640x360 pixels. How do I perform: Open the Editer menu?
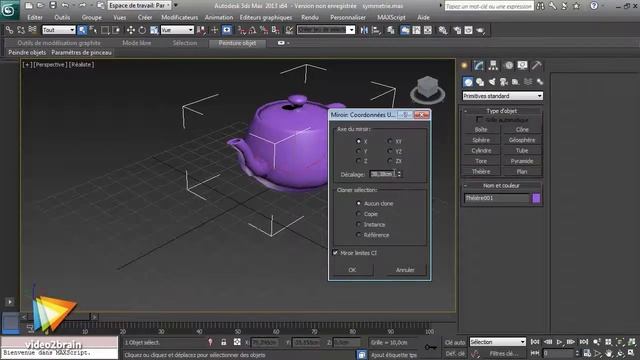pyautogui.click(x=35, y=18)
